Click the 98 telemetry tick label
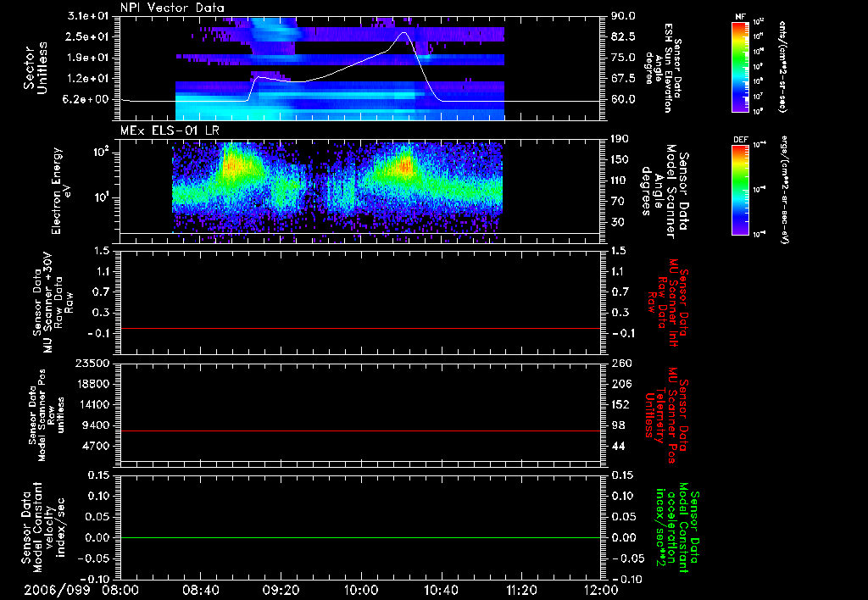 pos(618,425)
